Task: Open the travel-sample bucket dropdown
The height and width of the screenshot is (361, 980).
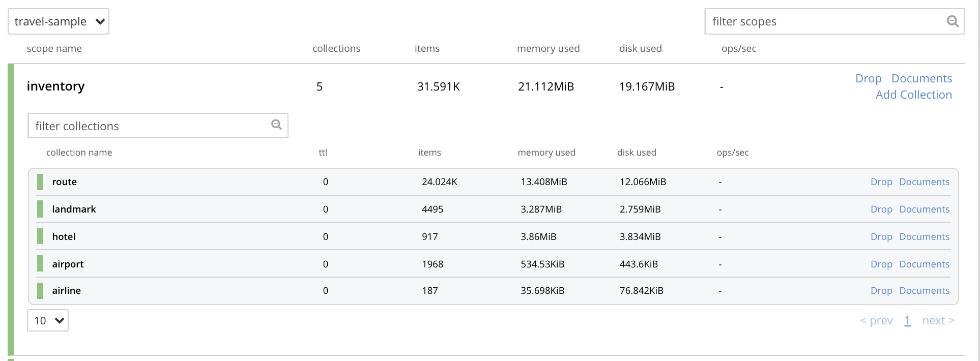Action: click(59, 21)
